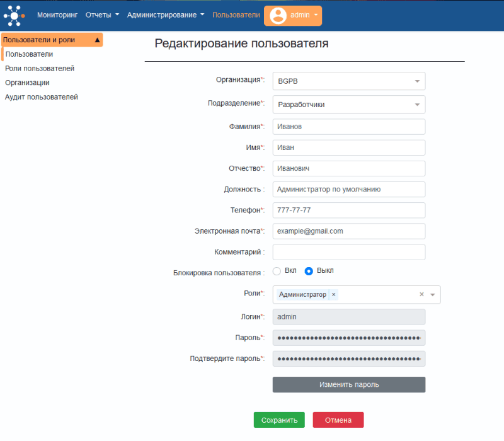Open Пользователи from the top navbar
This screenshot has width=504, height=441.
(236, 15)
